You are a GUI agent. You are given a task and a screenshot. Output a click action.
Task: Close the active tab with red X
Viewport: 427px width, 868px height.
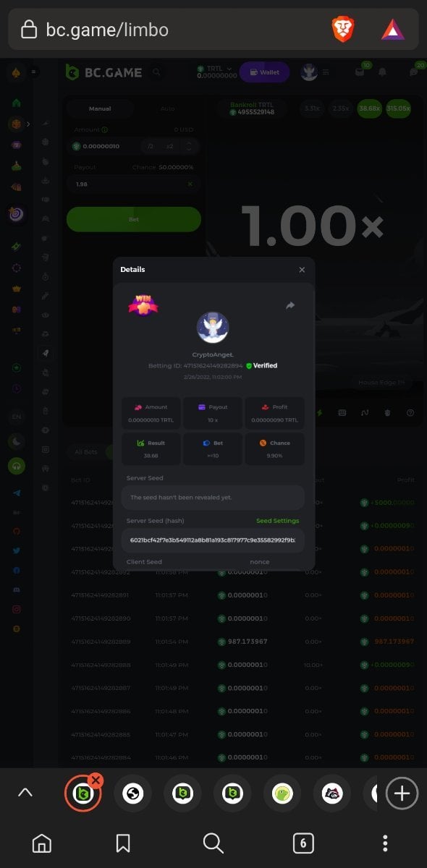96,780
